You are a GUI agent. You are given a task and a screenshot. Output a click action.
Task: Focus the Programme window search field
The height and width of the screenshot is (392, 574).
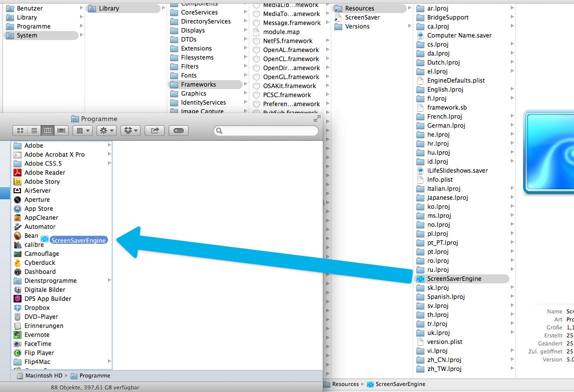pyautogui.click(x=266, y=131)
